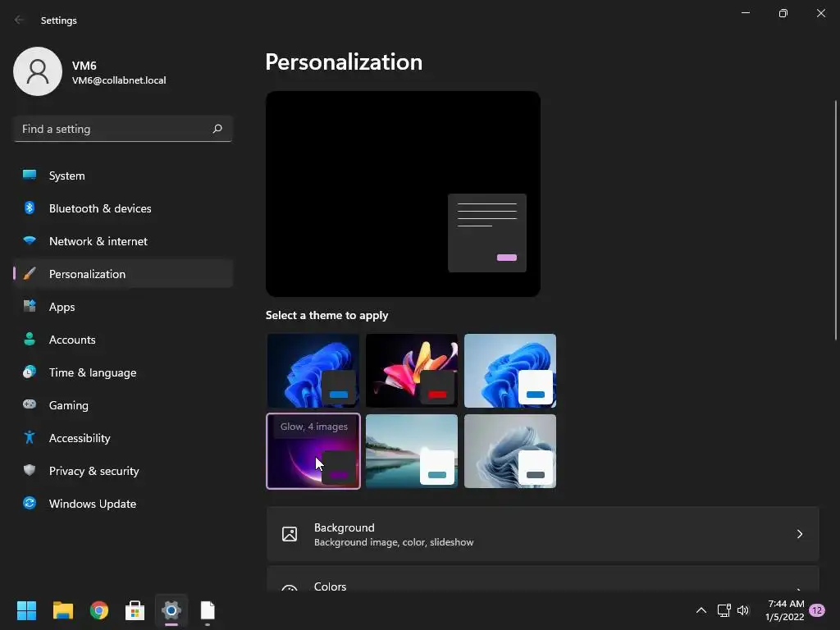The image size is (840, 630).
Task: Open the taskbar clock showing 7:44 AM
Action: 785,610
